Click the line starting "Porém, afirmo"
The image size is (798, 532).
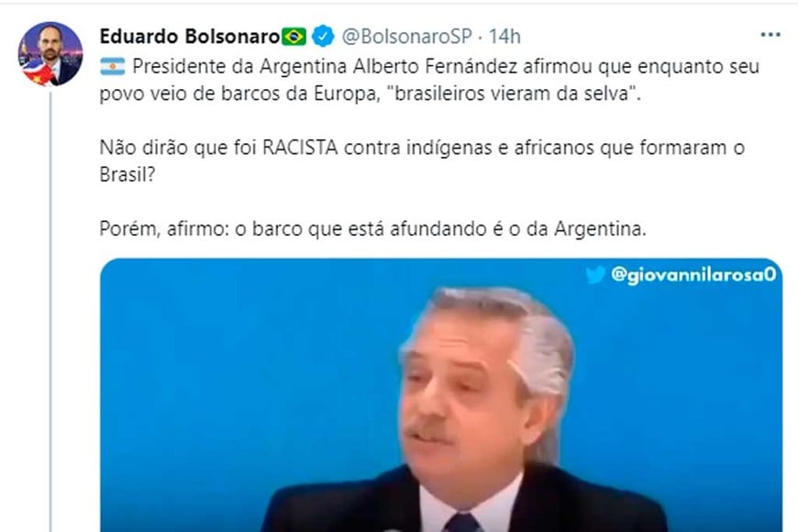pos(372,229)
